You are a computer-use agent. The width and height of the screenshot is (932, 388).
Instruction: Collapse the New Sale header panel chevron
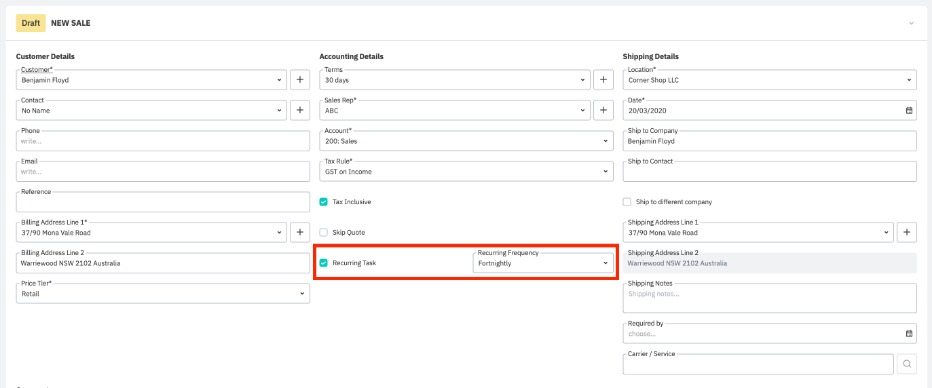coord(911,23)
